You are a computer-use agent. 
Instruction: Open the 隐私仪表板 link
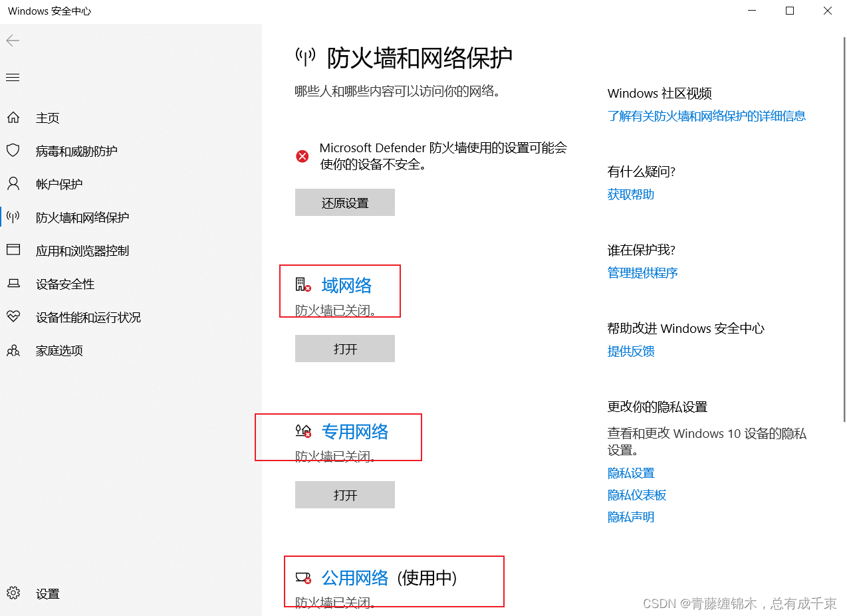(637, 494)
